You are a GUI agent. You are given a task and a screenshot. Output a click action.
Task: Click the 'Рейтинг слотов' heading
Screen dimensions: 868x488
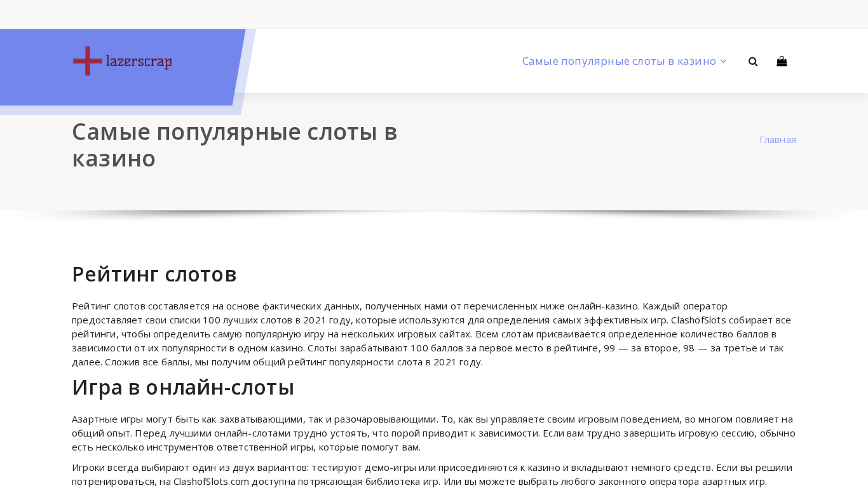click(154, 274)
